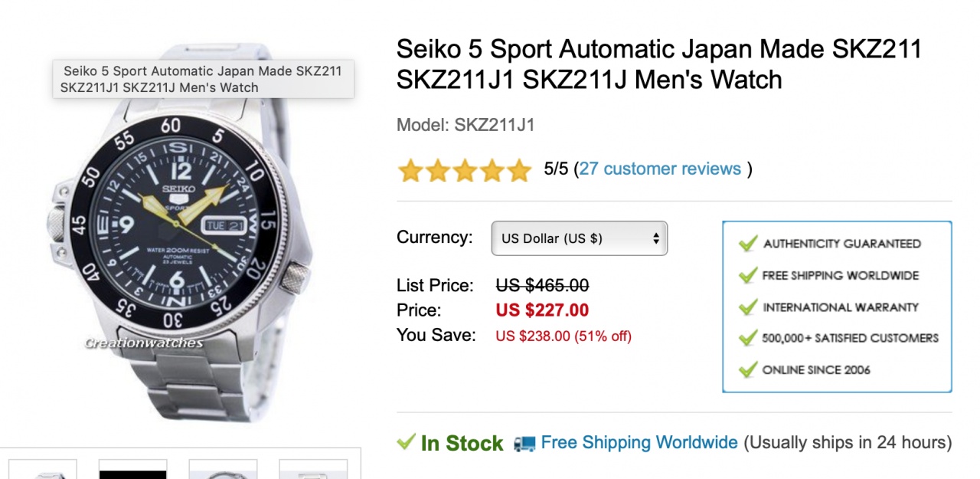980x479 pixels.
Task: Click the checkmark beside Free Shipping Worldwide badge
Action: click(747, 275)
